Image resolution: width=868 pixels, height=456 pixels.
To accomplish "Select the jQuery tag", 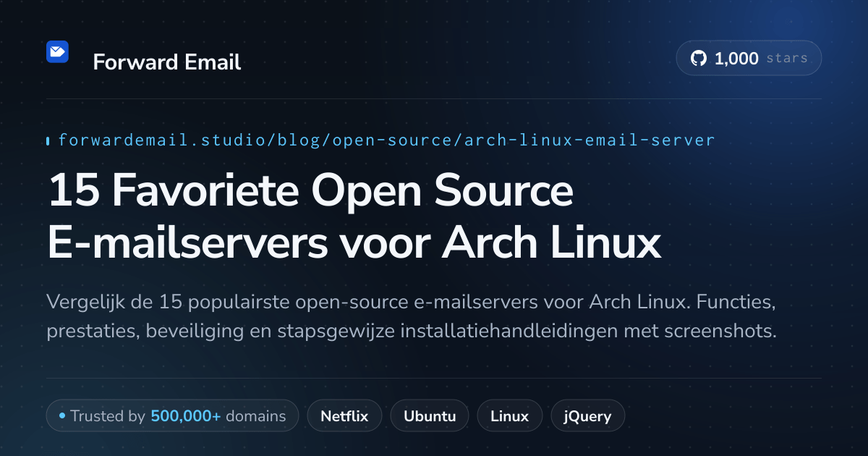I will (x=588, y=416).
